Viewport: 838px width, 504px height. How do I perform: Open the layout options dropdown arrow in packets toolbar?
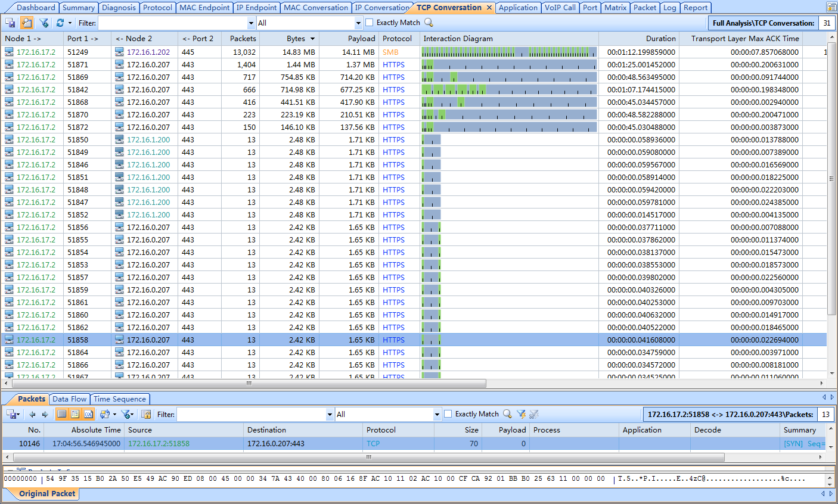coord(114,415)
